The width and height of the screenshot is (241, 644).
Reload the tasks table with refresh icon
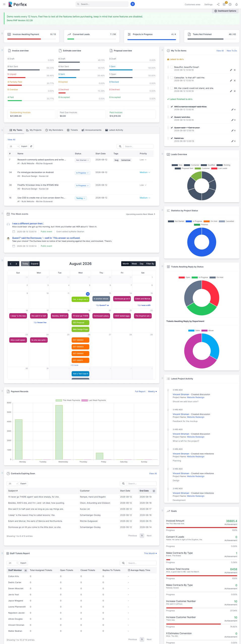tap(31, 146)
